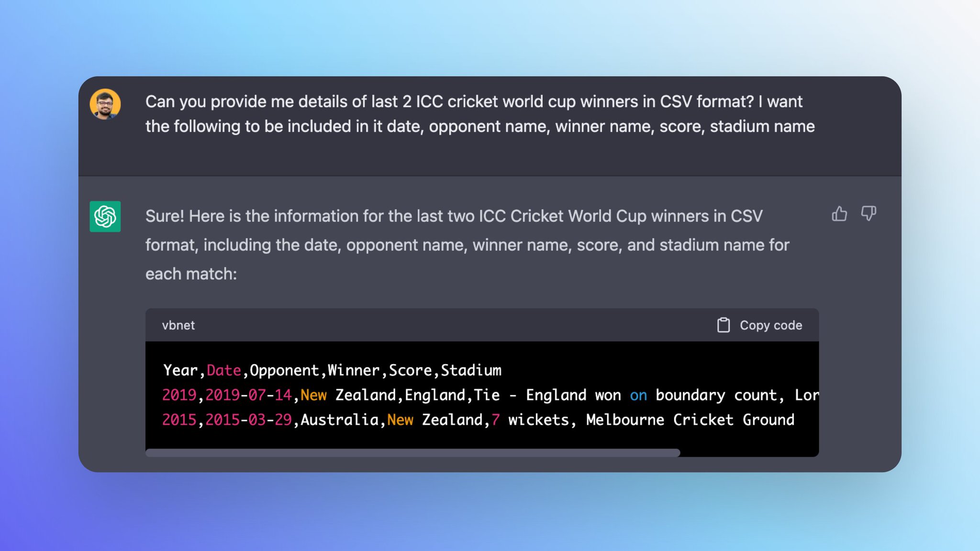Click the user's question about ICC winners
The width and height of the screenshot is (980, 551).
(x=480, y=114)
